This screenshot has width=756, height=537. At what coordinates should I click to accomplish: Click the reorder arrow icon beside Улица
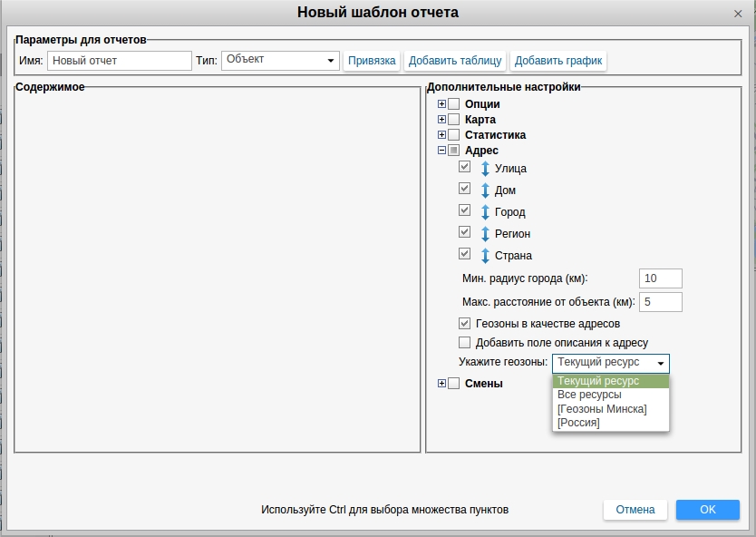point(485,169)
